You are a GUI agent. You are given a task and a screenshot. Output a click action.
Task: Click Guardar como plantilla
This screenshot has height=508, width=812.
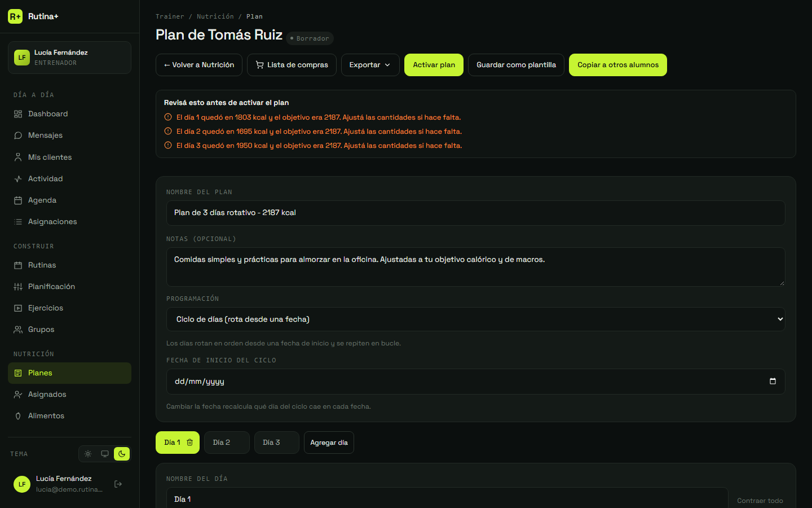(x=516, y=65)
